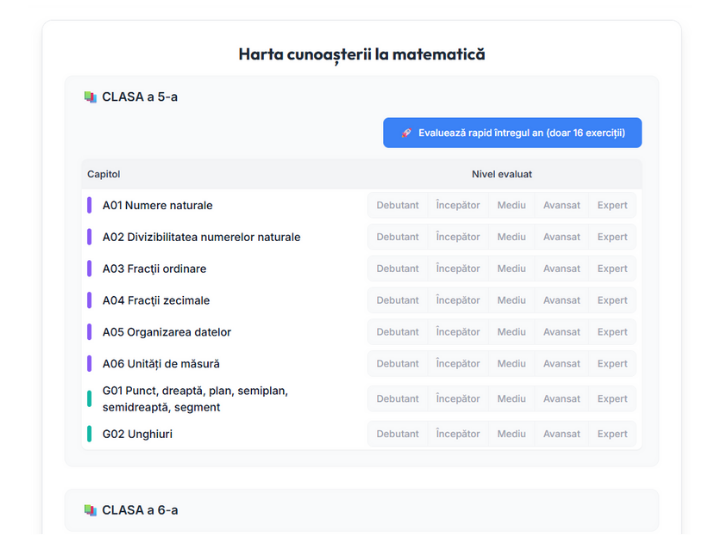Select Avansat for A04 Fracții zecimale
Screen dimensions: 720x540
click(561, 300)
